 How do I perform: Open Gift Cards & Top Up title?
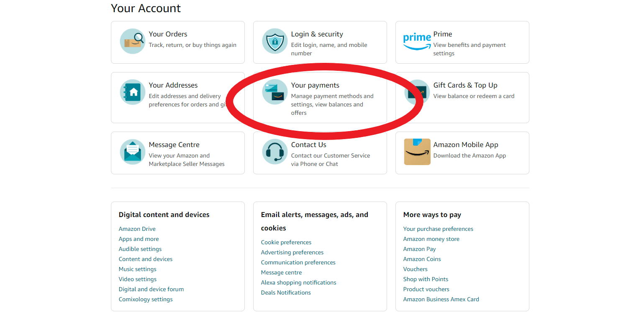465,85
